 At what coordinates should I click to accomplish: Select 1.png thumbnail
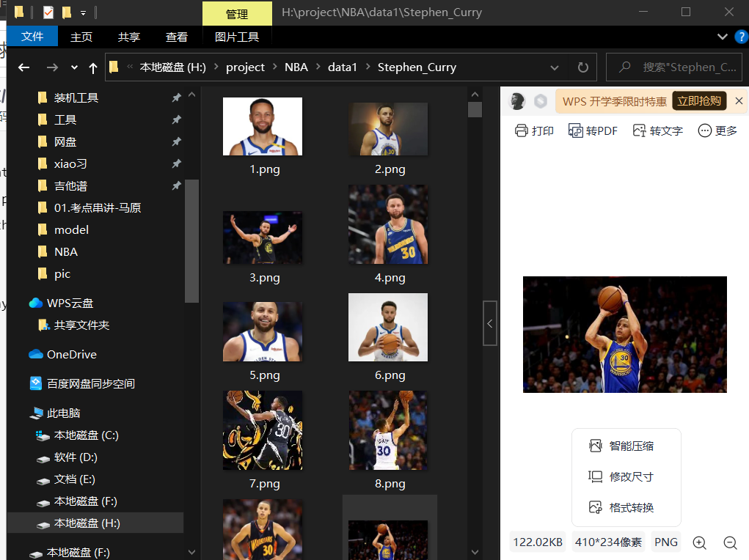pyautogui.click(x=263, y=127)
